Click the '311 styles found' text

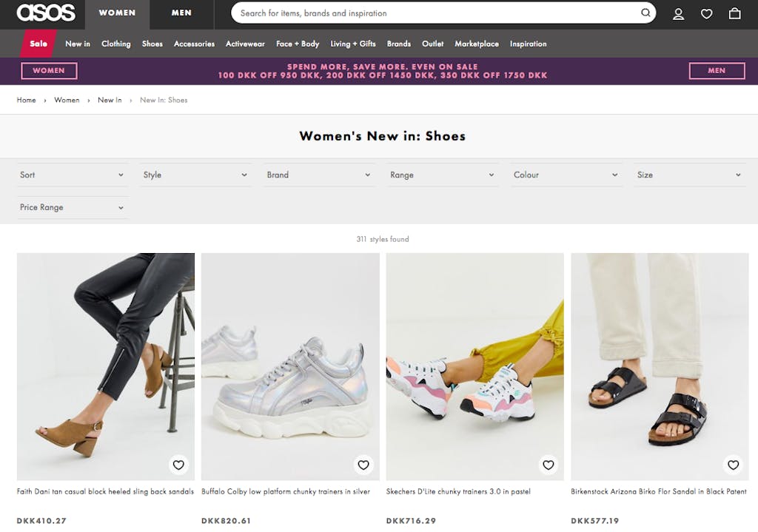[x=383, y=239]
